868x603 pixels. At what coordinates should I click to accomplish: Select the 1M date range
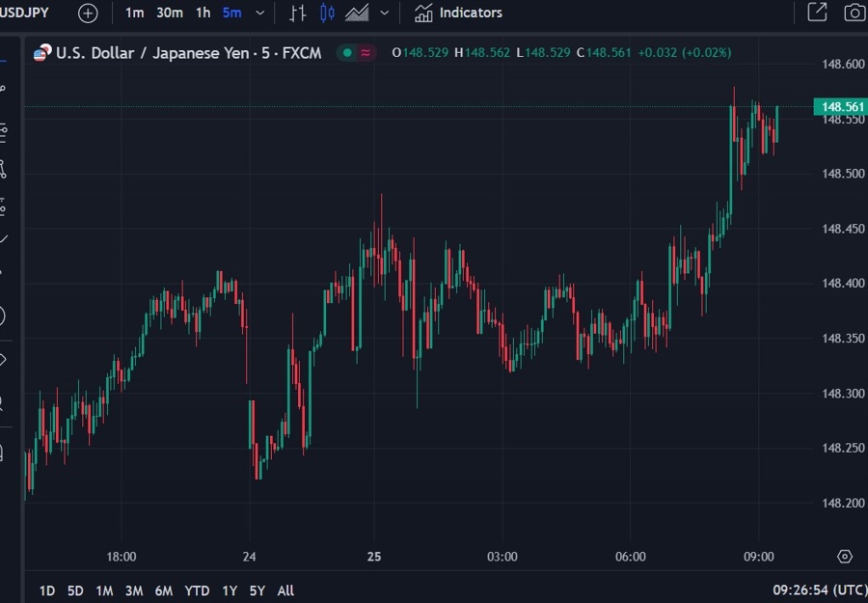coord(104,590)
